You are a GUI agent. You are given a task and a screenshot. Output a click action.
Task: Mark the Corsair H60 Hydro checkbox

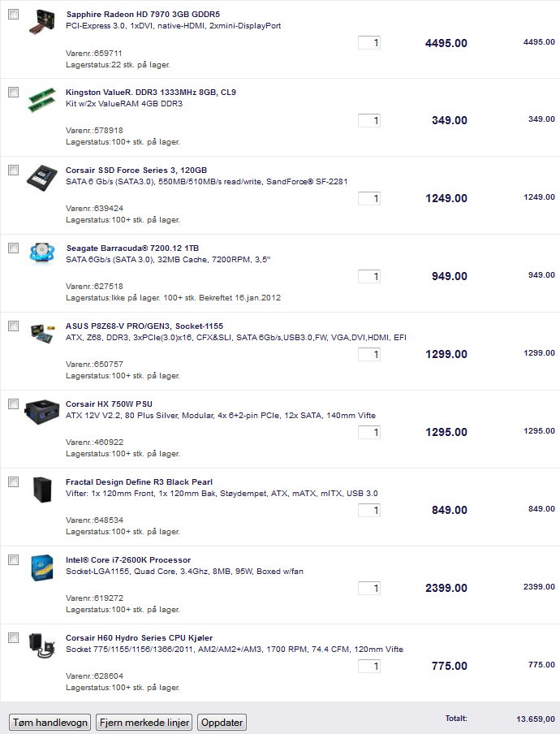coord(14,637)
